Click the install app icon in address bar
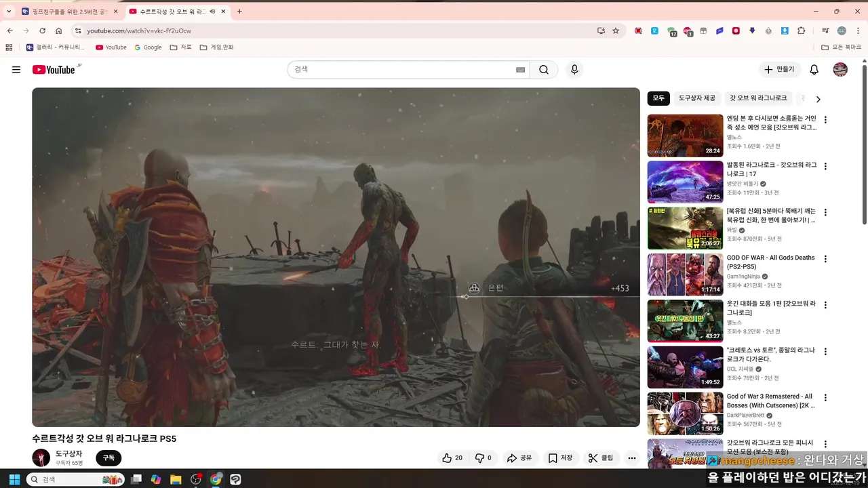Viewport: 868px width, 488px height. click(x=601, y=30)
